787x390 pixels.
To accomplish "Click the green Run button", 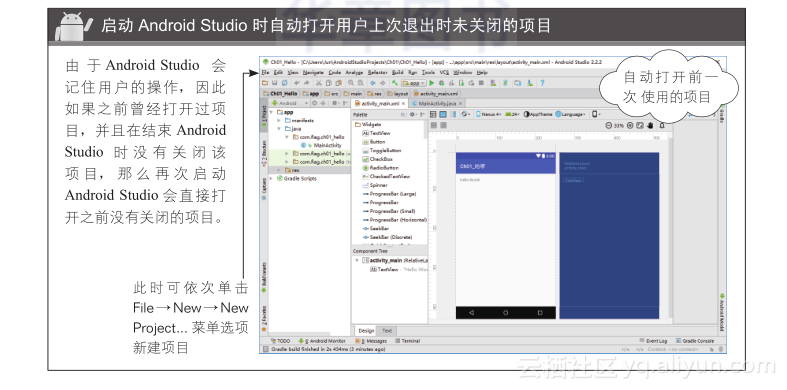I will coord(432,83).
